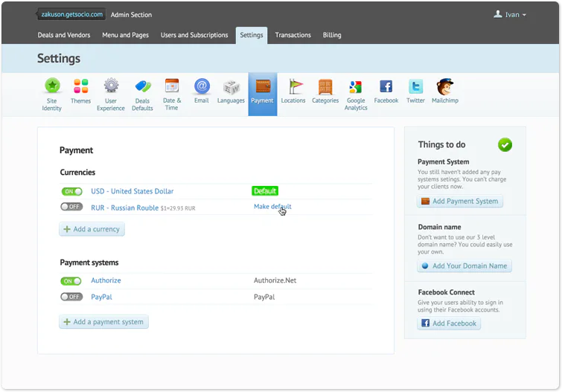Open the Languages settings icon

[x=231, y=87]
